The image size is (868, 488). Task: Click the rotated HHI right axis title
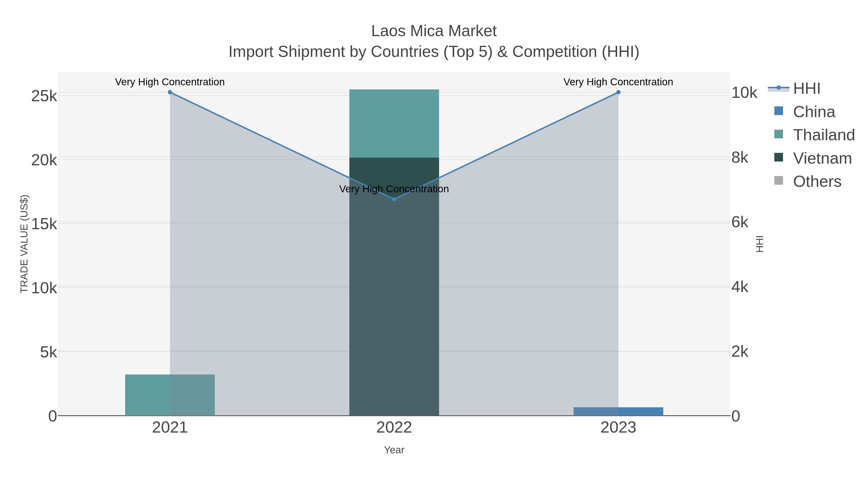(760, 244)
